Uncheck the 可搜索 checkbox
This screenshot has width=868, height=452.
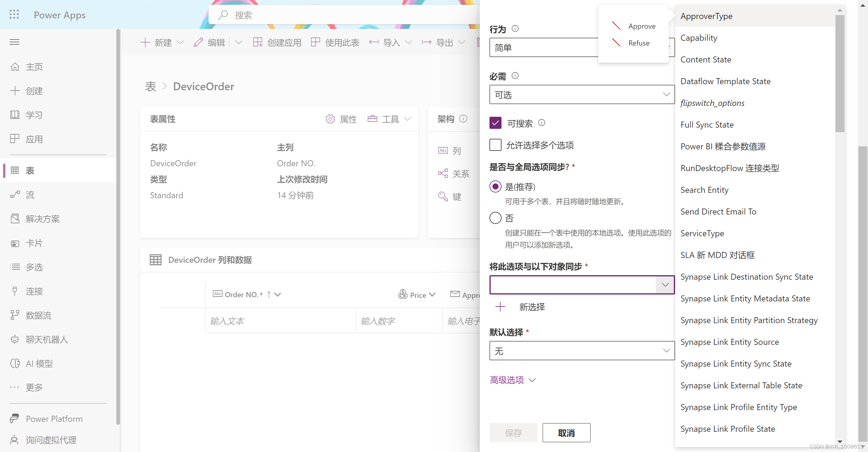(495, 123)
